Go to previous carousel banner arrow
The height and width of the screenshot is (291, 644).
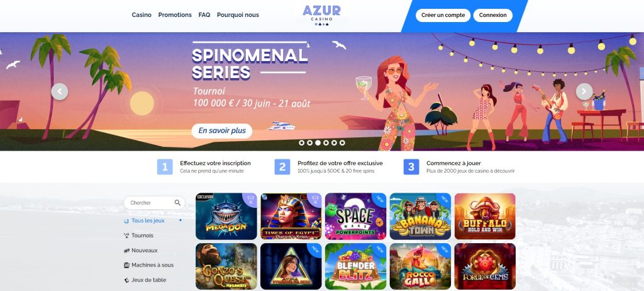60,91
